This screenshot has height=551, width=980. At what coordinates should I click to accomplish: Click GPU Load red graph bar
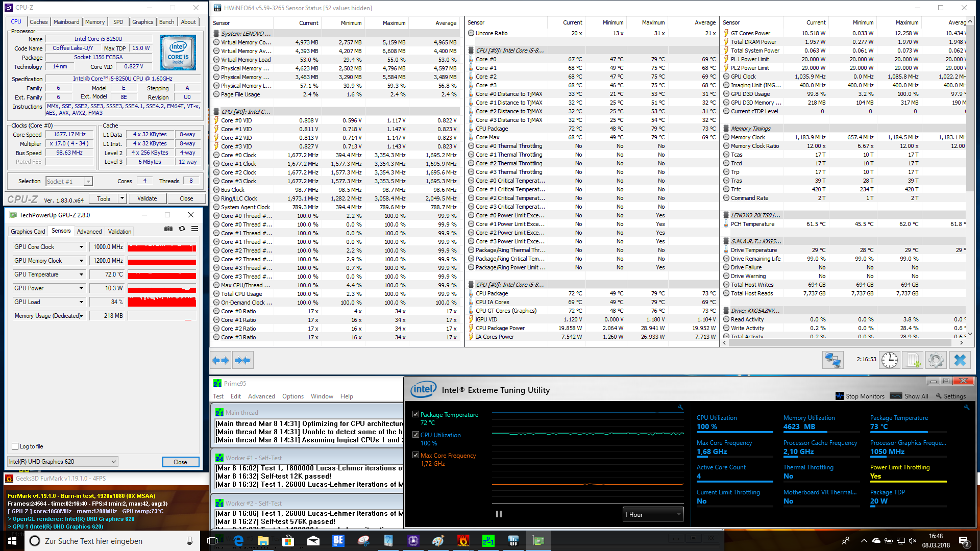coord(162,302)
